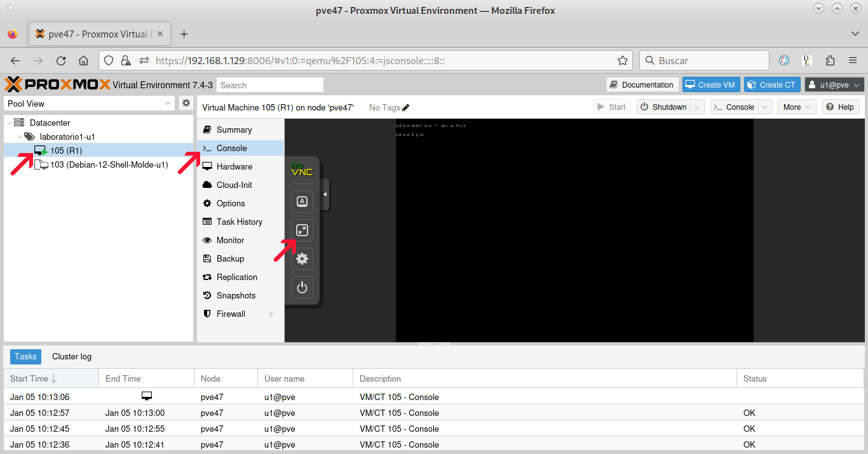Collapse the laboratorio1-u1 pool node
Screen dimensions: 868x454
(20, 137)
